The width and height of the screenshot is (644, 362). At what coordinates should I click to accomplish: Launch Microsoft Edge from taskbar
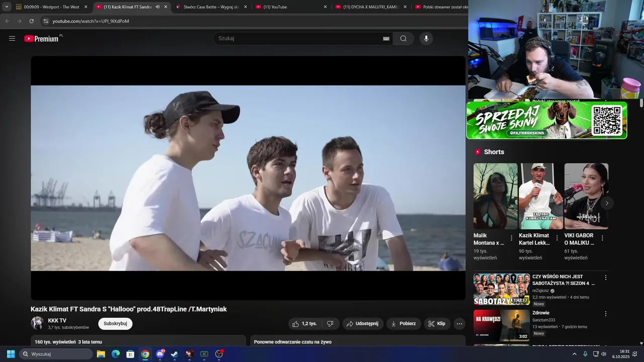[116, 354]
